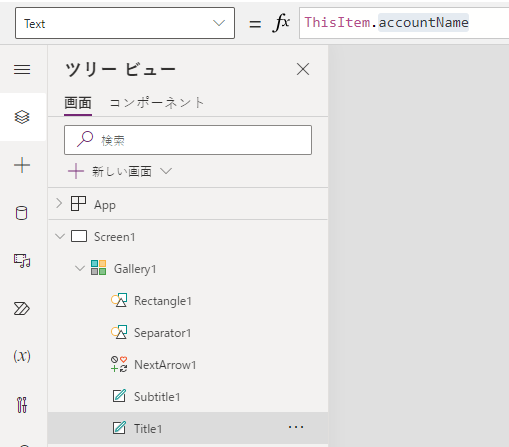Click the Gallery1 colored grid icon

point(99,268)
